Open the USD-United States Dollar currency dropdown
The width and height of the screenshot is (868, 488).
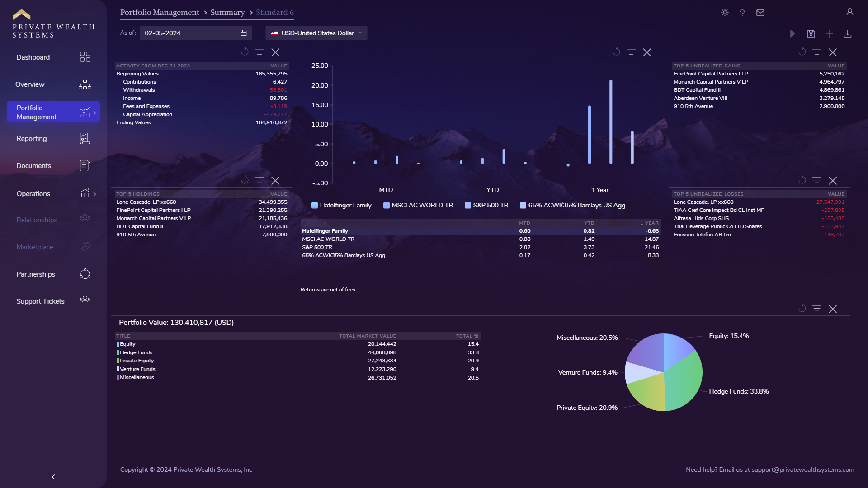coord(316,33)
